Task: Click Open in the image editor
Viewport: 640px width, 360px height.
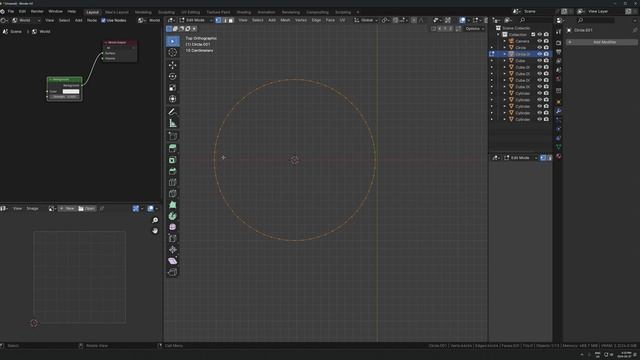Action: (87, 209)
